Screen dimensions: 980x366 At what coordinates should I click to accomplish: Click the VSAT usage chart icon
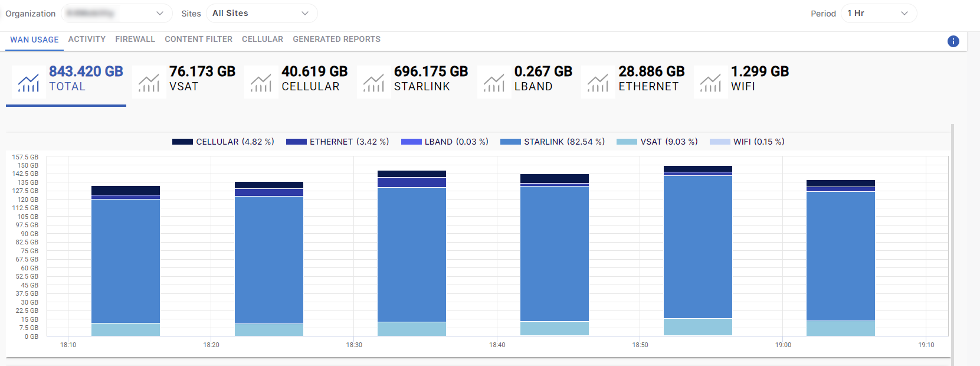(x=149, y=83)
